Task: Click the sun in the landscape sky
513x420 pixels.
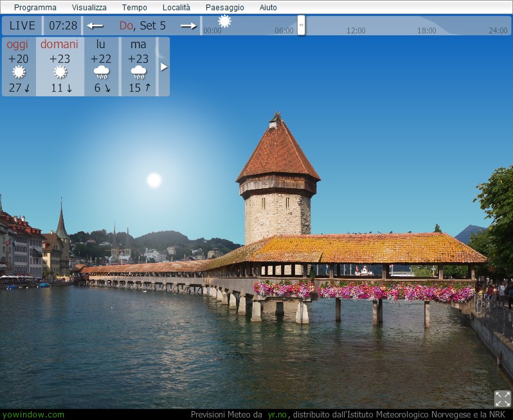Action: pyautogui.click(x=154, y=180)
